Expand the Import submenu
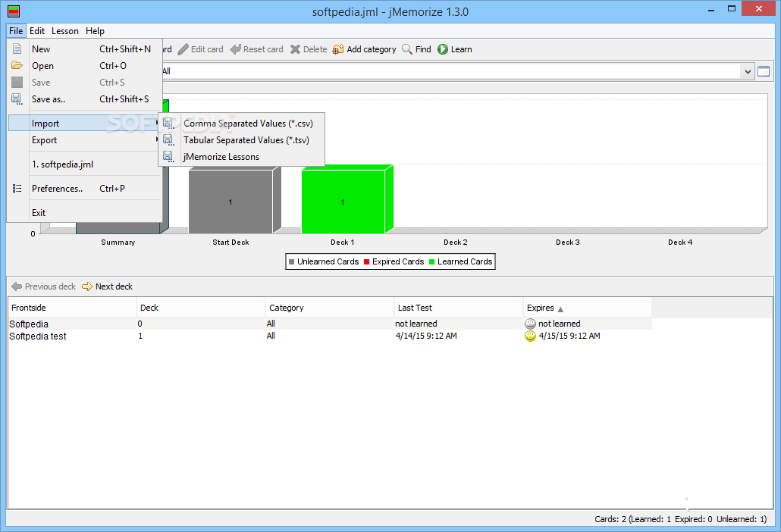This screenshot has height=532, width=781. click(x=85, y=124)
